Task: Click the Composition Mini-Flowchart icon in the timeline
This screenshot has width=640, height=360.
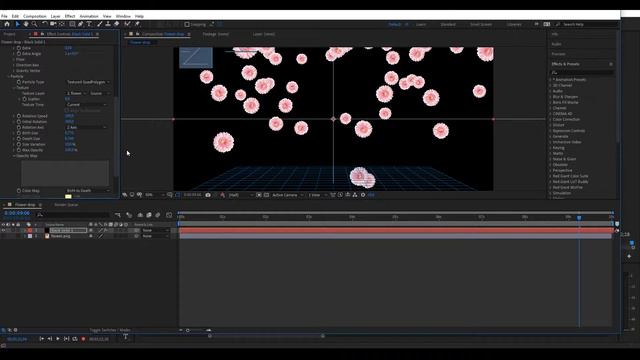Action: point(118,215)
